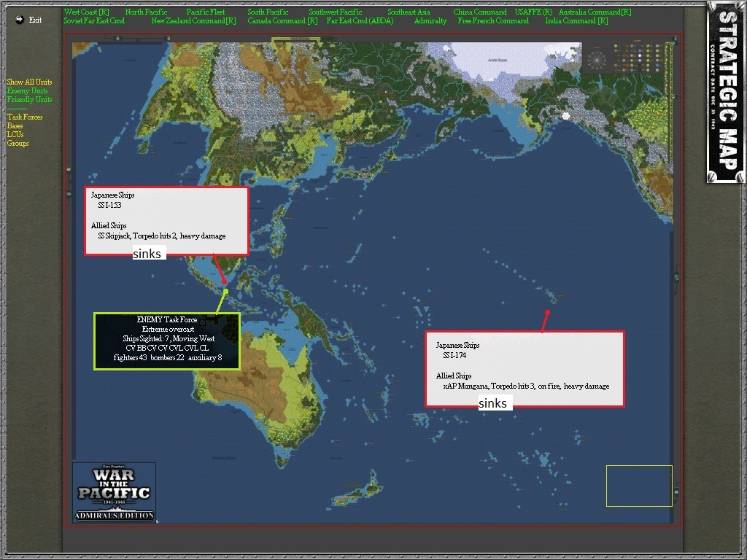The width and height of the screenshot is (747, 560).
Task: Show only Enemy Units
Action: 27,90
